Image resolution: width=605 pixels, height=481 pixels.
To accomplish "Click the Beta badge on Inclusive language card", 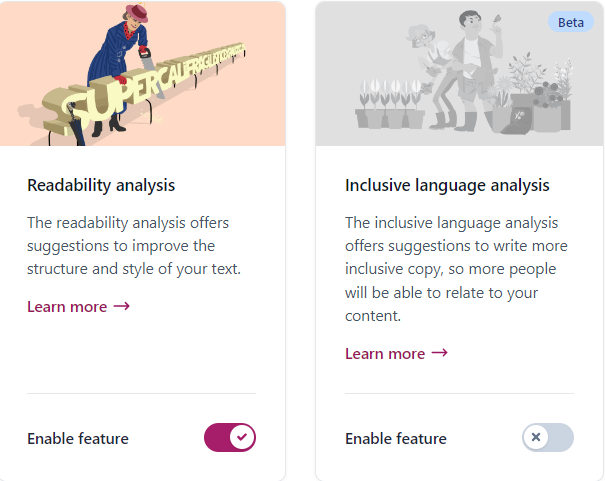I will tap(571, 22).
